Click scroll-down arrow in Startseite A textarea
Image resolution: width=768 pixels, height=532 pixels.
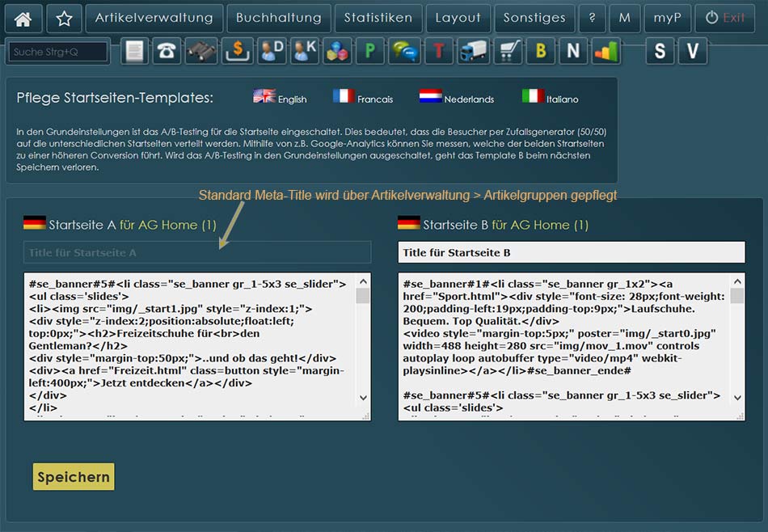pos(363,398)
